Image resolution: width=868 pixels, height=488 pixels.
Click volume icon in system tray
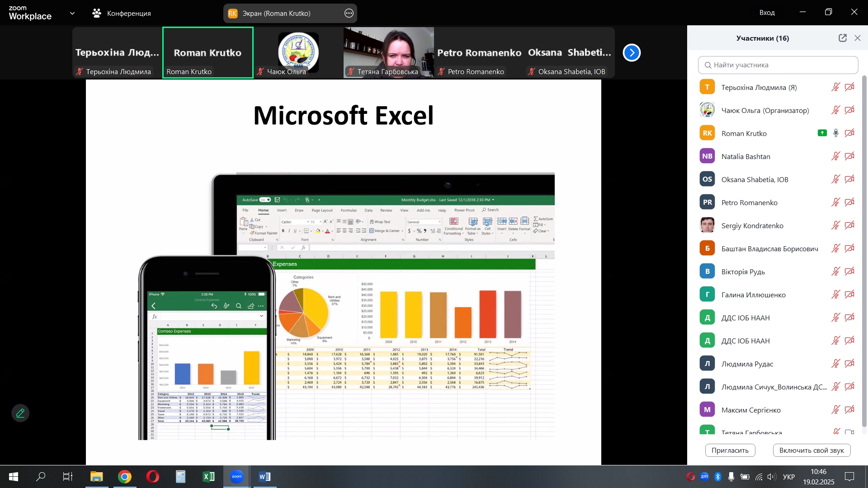coord(772,477)
